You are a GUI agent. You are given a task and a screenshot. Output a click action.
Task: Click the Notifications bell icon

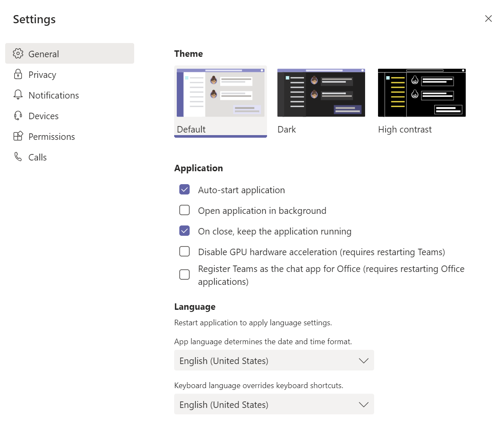[18, 95]
